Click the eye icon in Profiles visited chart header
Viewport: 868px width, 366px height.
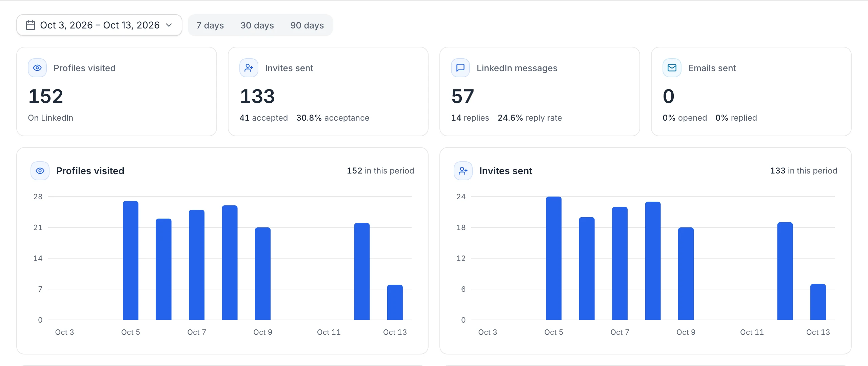(40, 171)
